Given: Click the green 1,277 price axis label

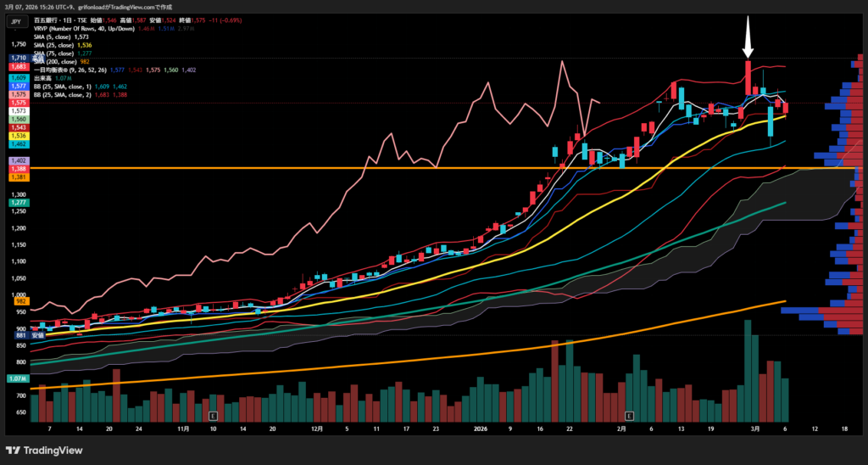Looking at the screenshot, I should pos(19,203).
